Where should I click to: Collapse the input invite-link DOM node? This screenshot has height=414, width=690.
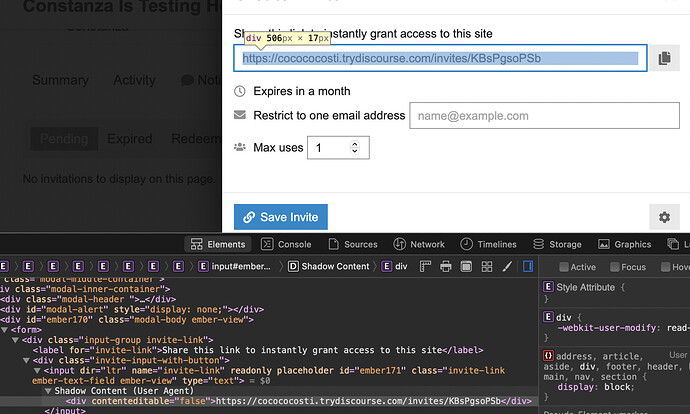coord(37,370)
